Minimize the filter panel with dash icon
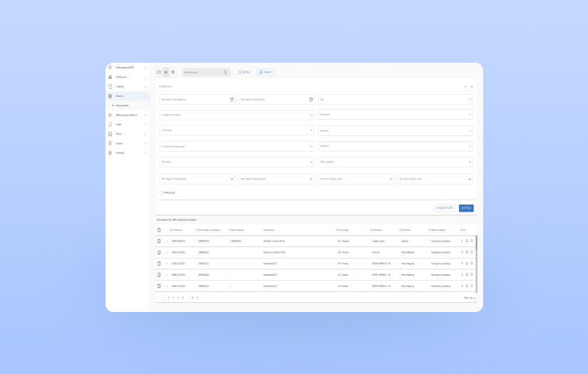 point(465,87)
